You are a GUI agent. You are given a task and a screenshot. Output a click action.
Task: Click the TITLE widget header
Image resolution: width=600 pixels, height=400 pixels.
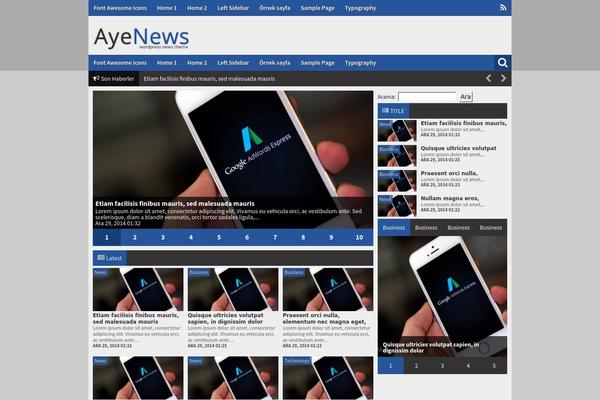393,111
